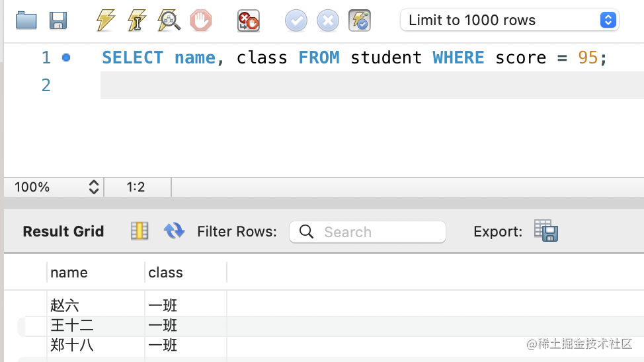Rollback the current transaction

click(328, 21)
